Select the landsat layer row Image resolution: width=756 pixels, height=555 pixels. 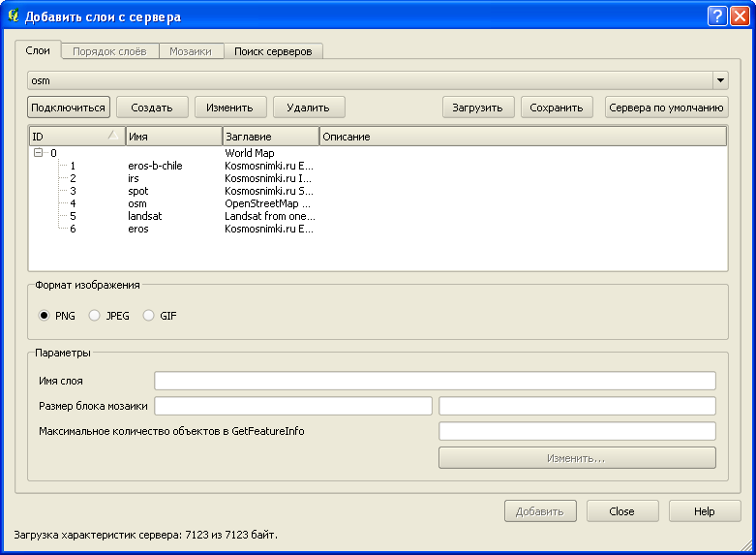tap(145, 216)
